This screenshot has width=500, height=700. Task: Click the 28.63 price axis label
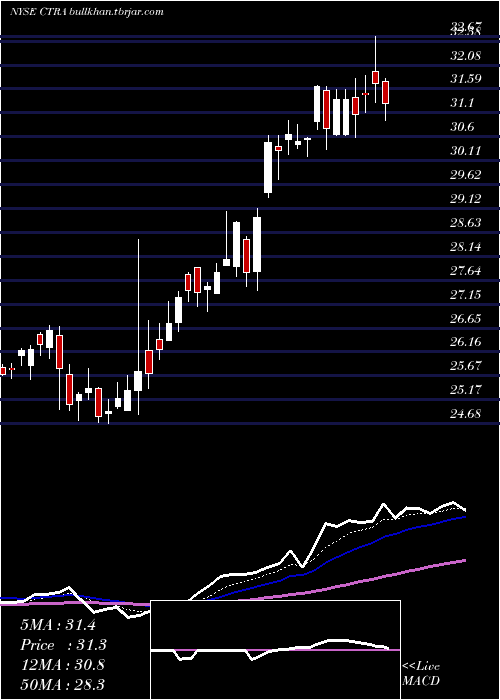(x=466, y=222)
